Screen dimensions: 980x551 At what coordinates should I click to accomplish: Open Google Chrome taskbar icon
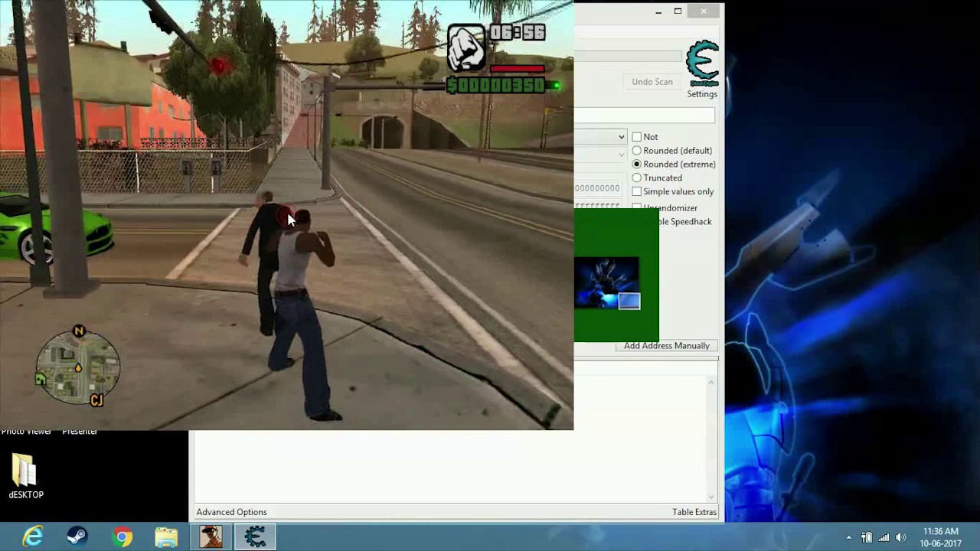tap(122, 536)
